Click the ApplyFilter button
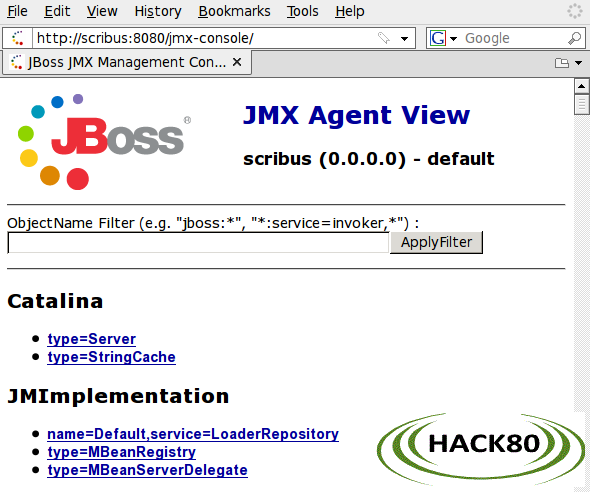This screenshot has height=492, width=590. 436,242
